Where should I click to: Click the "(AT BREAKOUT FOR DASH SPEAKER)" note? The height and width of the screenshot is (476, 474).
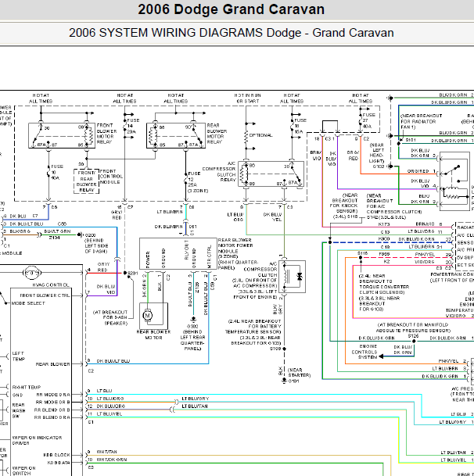pyautogui.click(x=110, y=317)
